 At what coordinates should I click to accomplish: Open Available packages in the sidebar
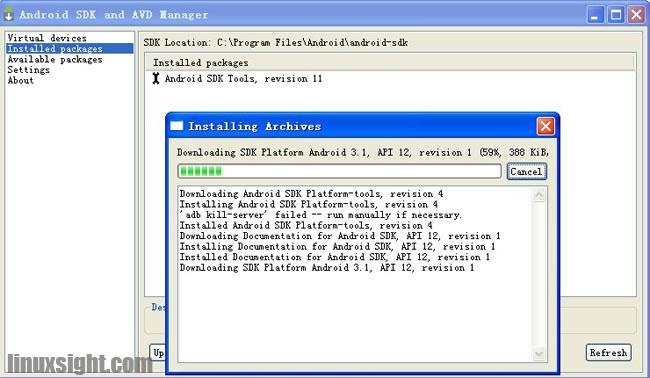coord(55,59)
